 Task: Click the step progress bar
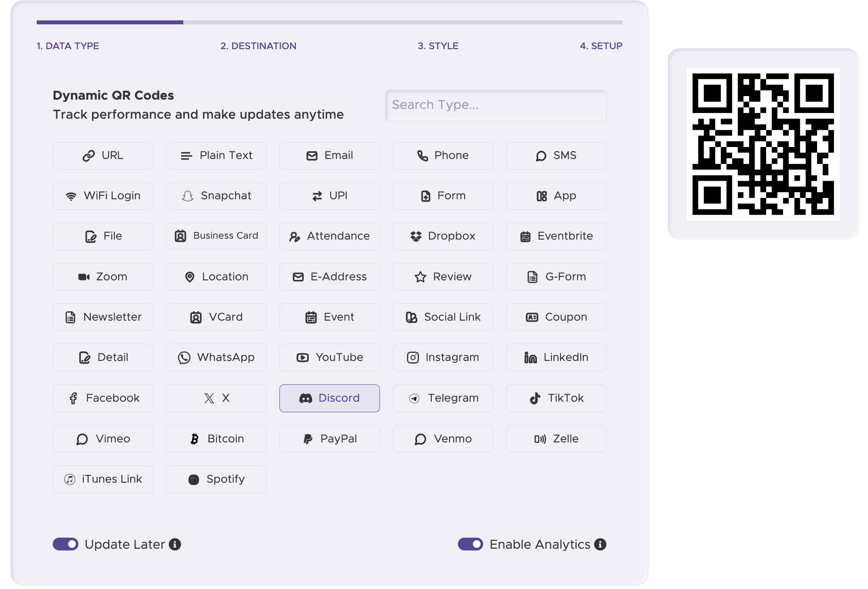tap(329, 22)
